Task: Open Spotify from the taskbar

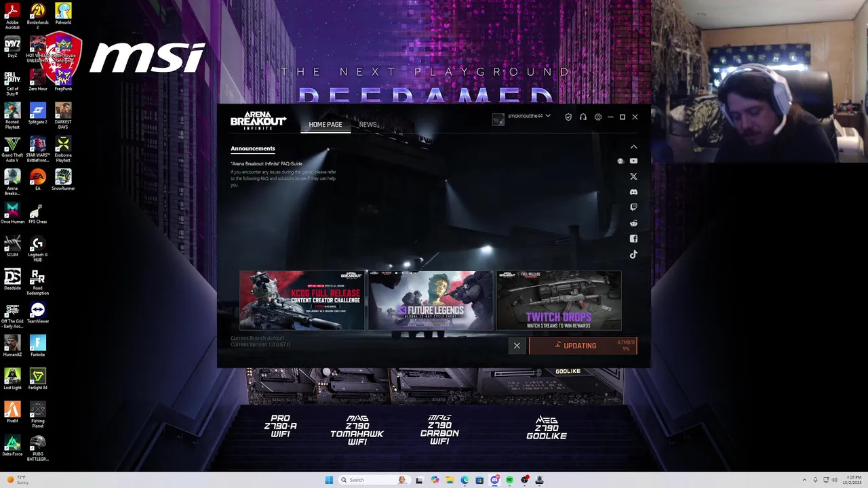Action: pyautogui.click(x=509, y=480)
